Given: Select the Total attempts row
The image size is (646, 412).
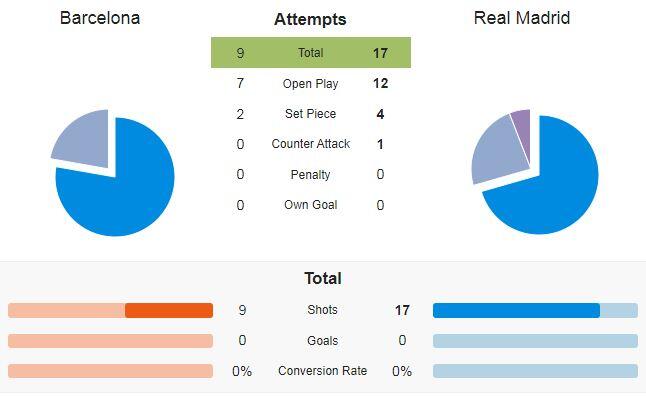Looking at the screenshot, I should [x=311, y=53].
